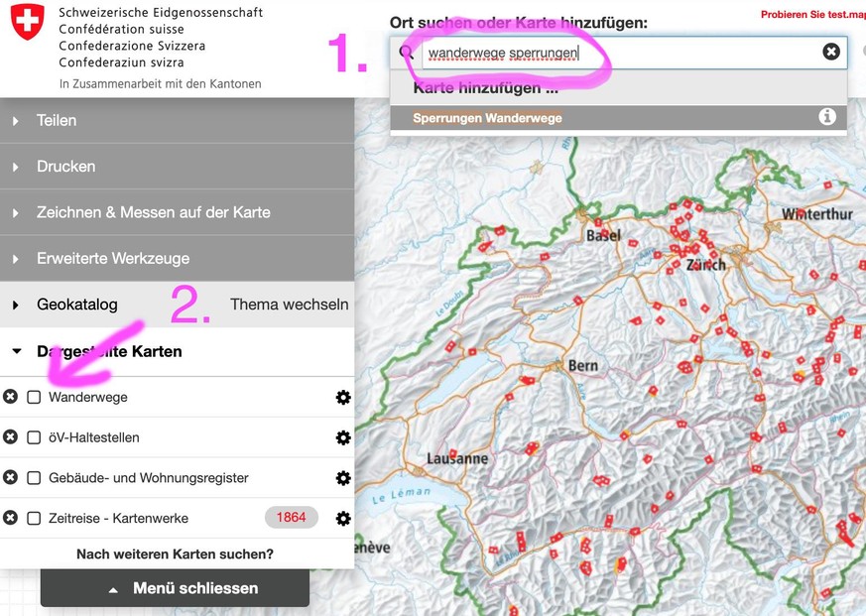
Task: Open the 1864 year selector for Zeitreise
Action: tap(292, 518)
